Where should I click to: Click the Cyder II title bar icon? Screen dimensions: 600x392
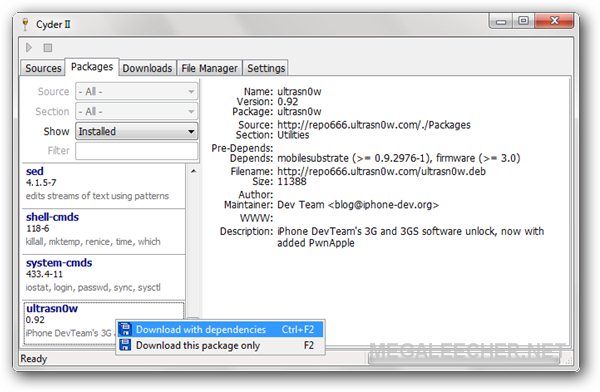click(x=25, y=24)
